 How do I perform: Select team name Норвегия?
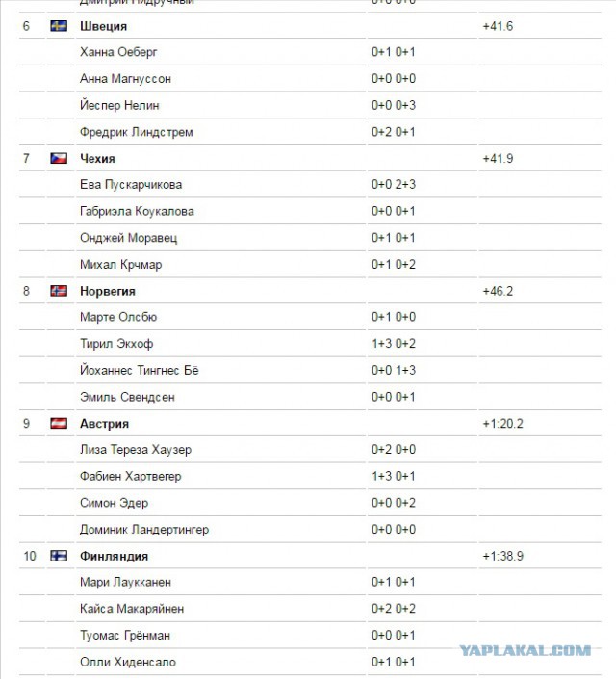pyautogui.click(x=108, y=292)
